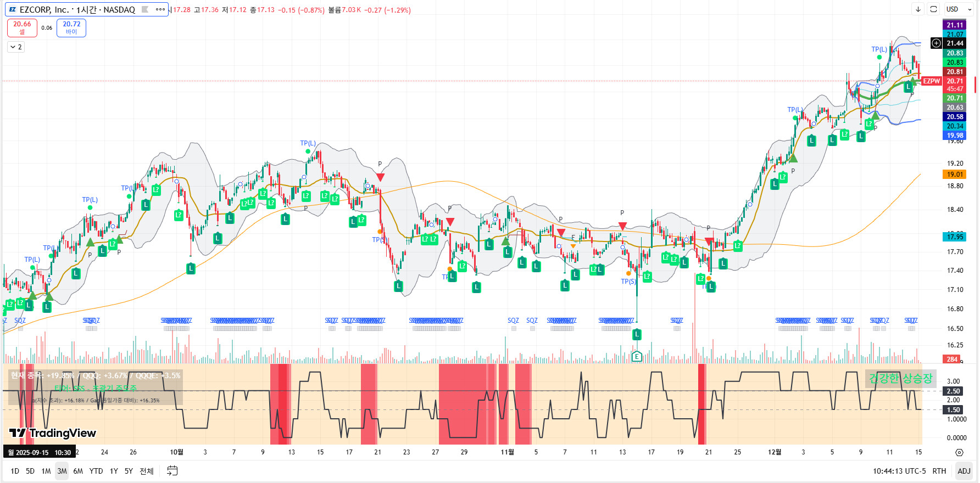
Task: Click the cyan 20.34 price label
Action: (955, 126)
